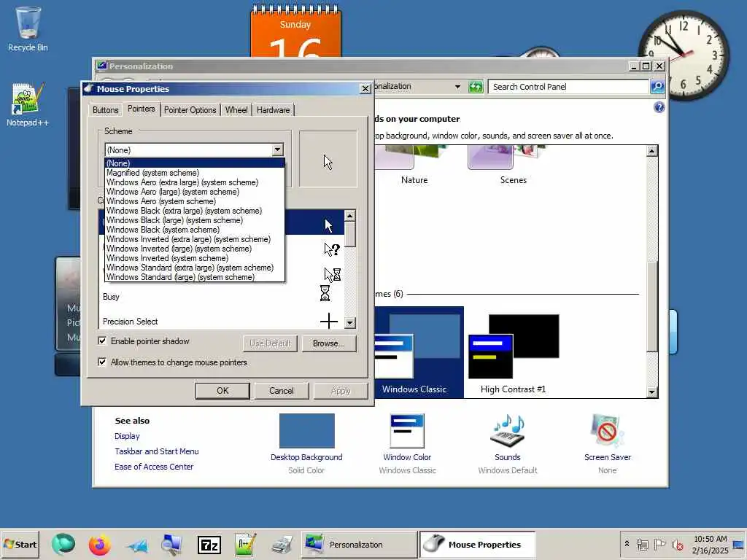Click themes list scroll up arrow
This screenshot has width=747, height=560.
pyautogui.click(x=651, y=151)
